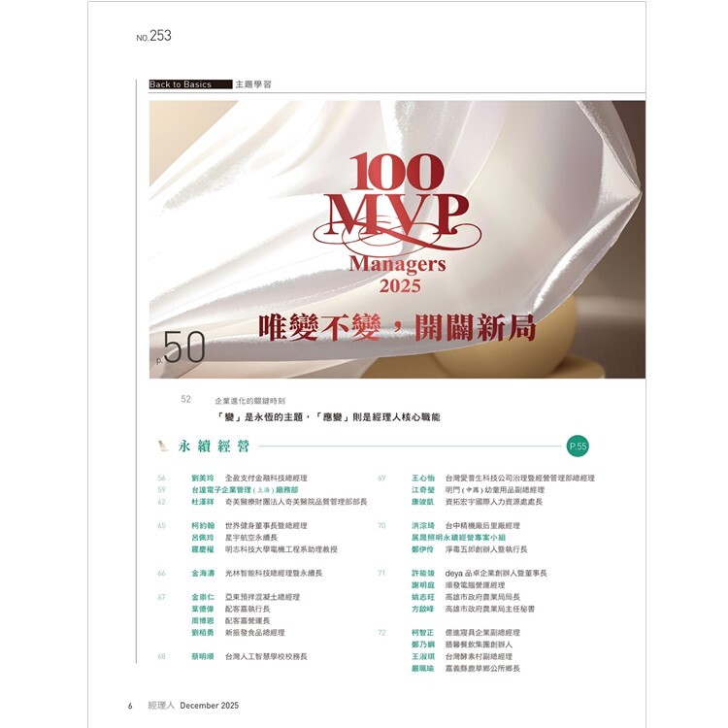
Task: Click page number '56' in the list
Action: [x=161, y=478]
